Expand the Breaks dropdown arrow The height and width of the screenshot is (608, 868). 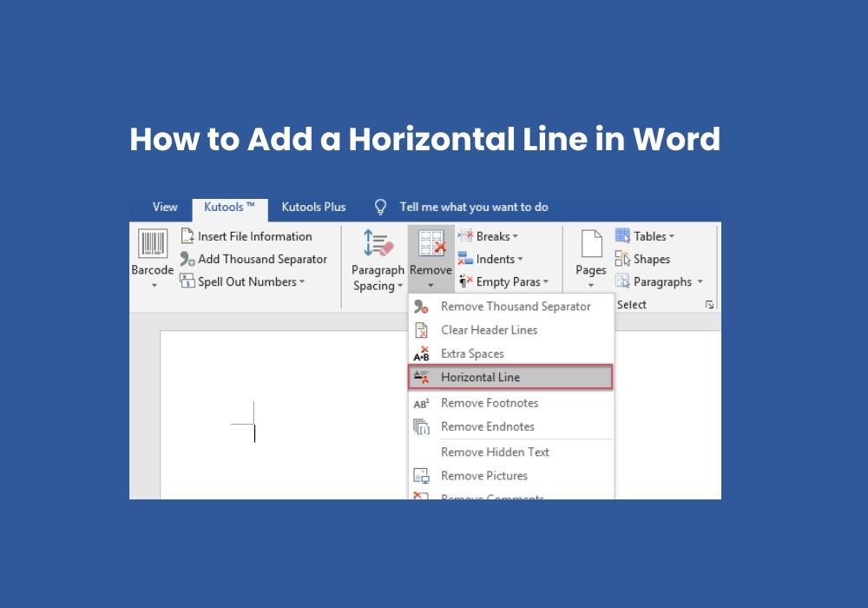pyautogui.click(x=516, y=236)
